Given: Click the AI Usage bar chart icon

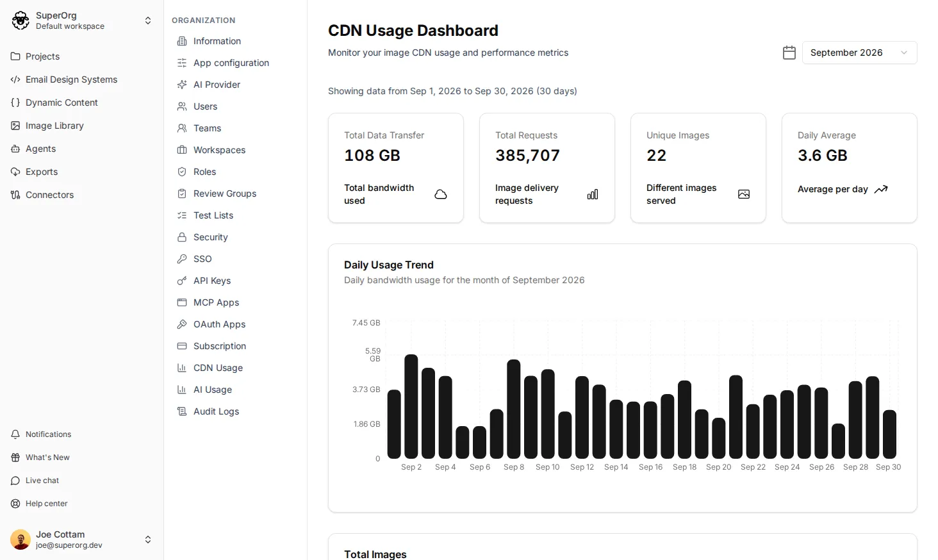Looking at the screenshot, I should [182, 390].
